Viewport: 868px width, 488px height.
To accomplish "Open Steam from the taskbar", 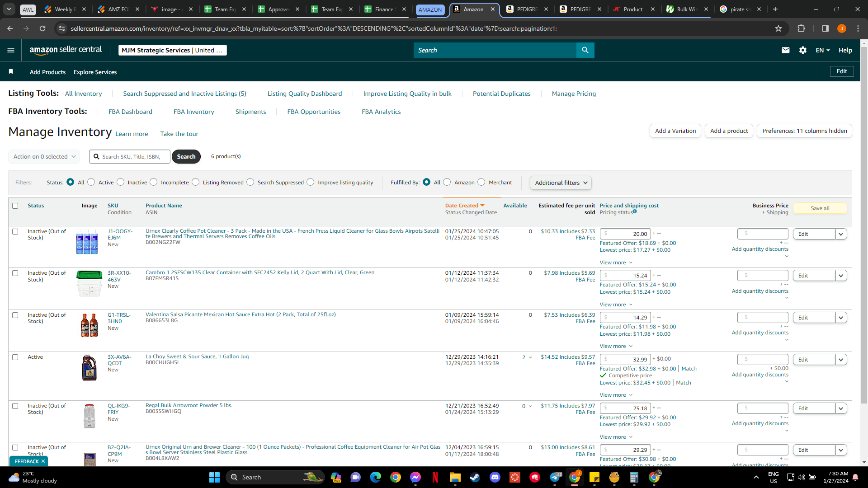I will coord(475,477).
